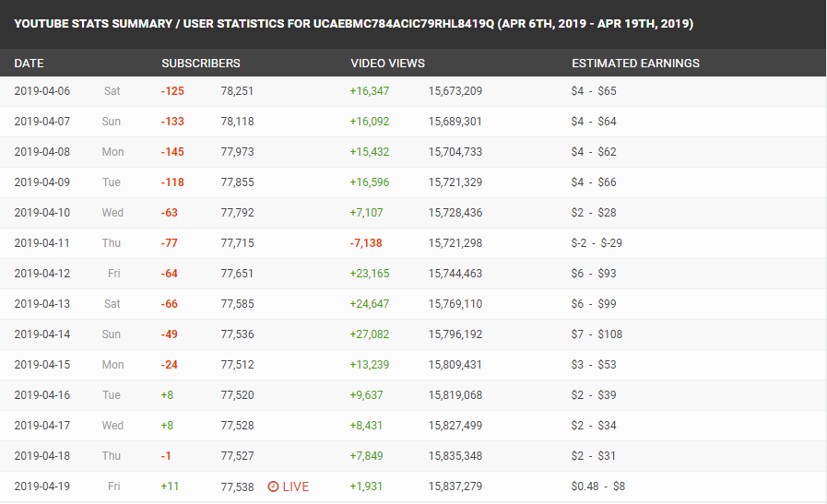The height and width of the screenshot is (504, 827).
Task: Click subscriber change -118
Action: [172, 182]
